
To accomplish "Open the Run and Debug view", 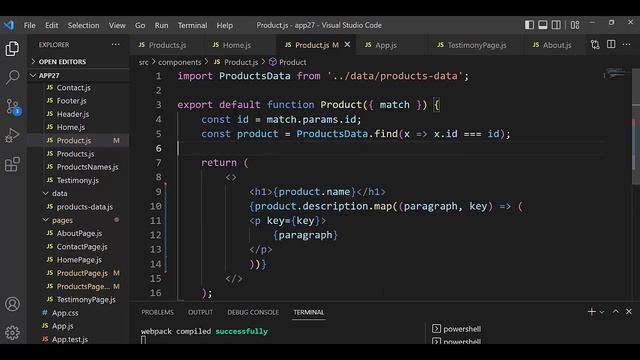I will click(12, 135).
